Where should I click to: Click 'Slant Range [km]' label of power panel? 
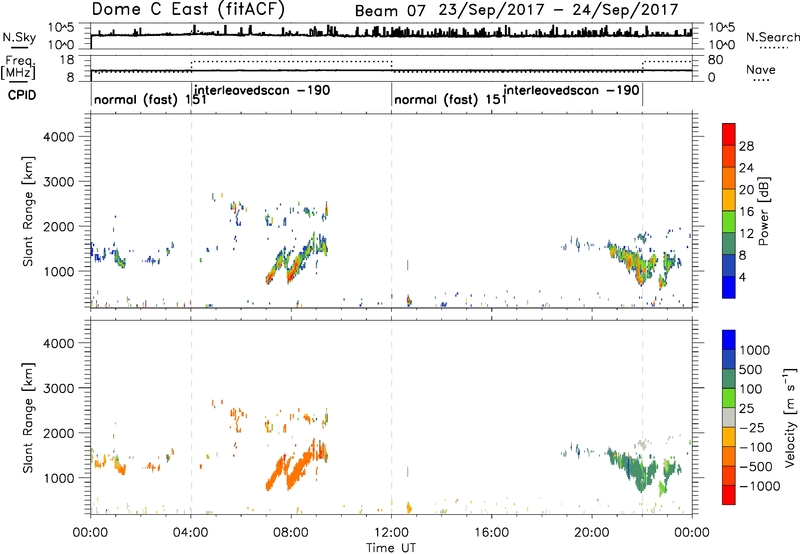coord(28,211)
